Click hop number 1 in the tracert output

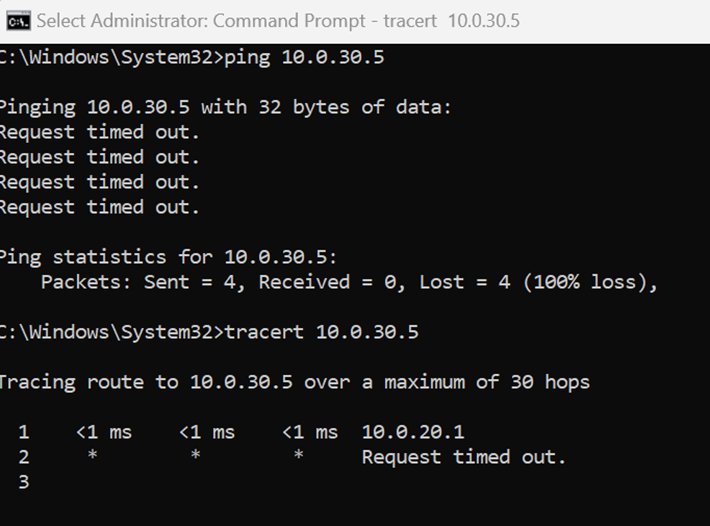tap(24, 432)
